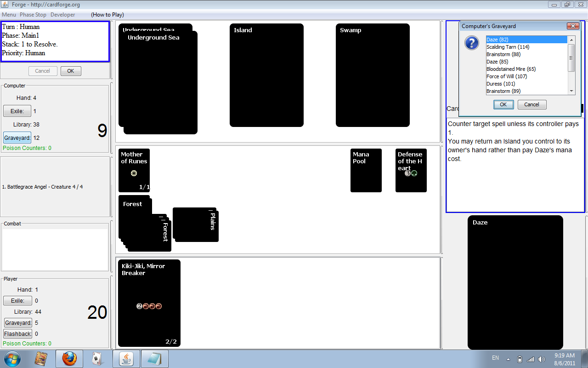Cancel the Computer's Graveyard dialog
This screenshot has width=588, height=368.
tap(531, 104)
